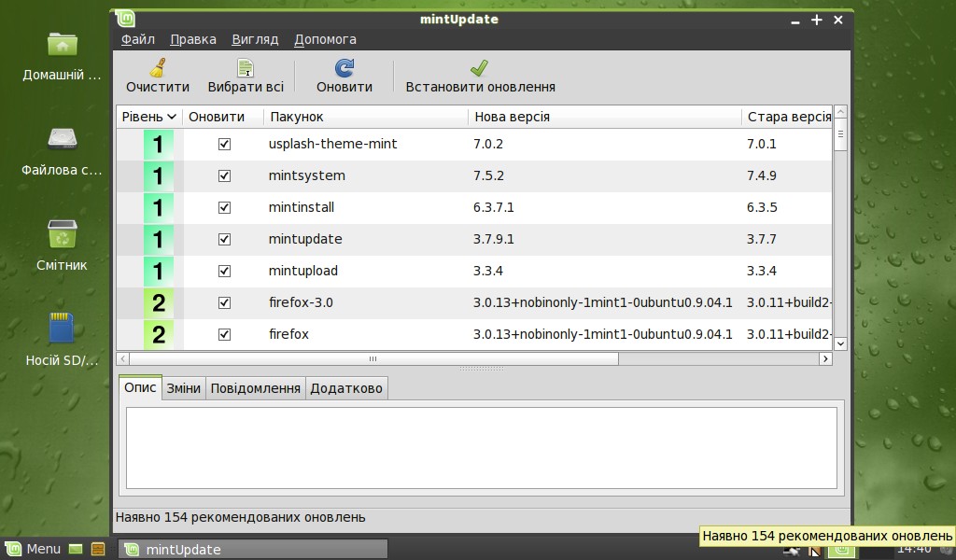956x560 pixels.
Task: Sort by the Пакунок column header
Action: (x=366, y=117)
